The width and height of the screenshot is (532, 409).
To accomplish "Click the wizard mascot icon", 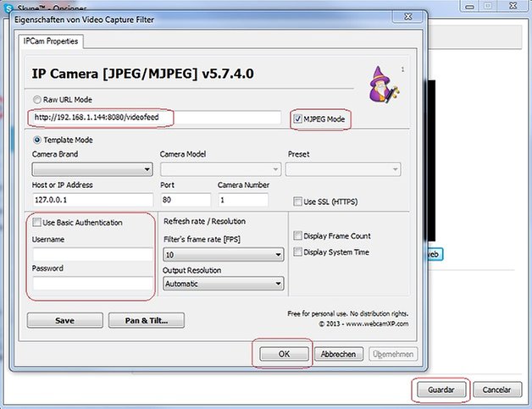I will pyautogui.click(x=384, y=85).
